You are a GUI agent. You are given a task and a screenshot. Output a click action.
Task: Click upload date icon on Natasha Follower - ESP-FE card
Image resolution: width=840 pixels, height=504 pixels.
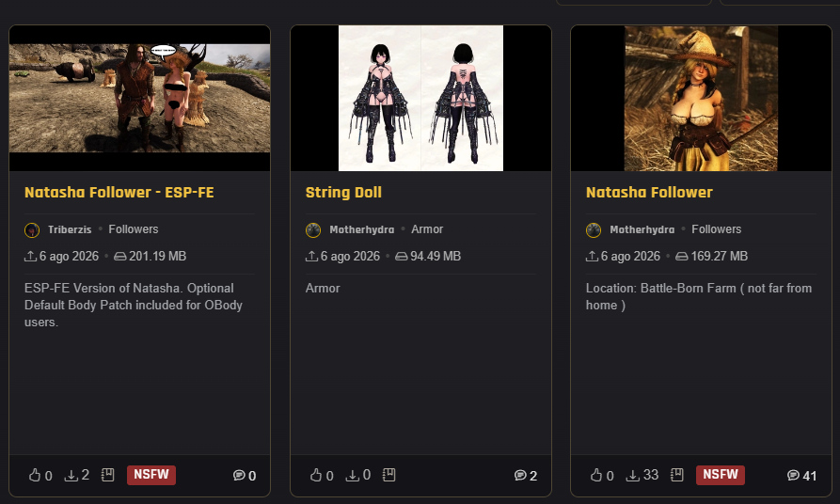tap(30, 257)
